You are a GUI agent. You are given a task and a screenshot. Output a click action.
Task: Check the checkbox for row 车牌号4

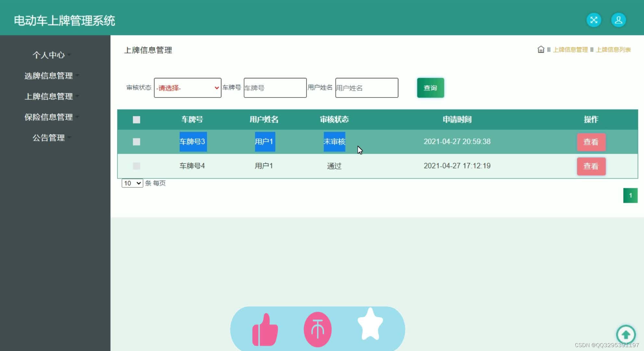[136, 166]
